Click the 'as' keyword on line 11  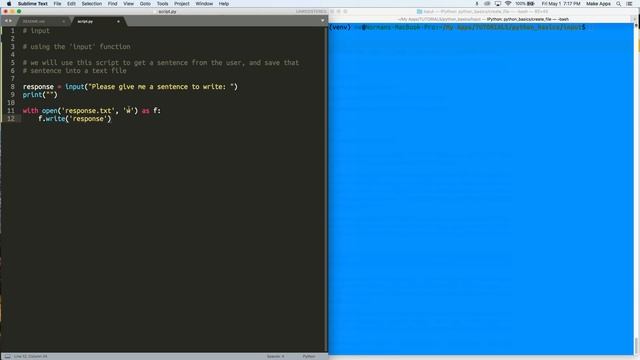pos(146,111)
